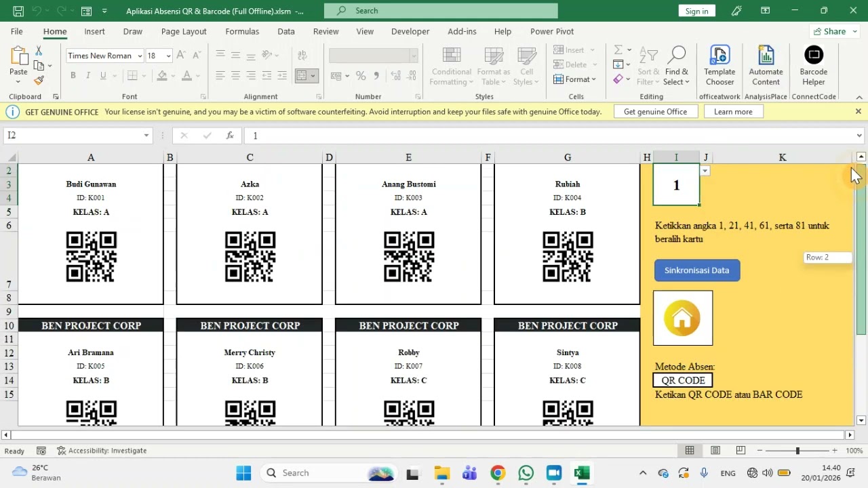This screenshot has width=868, height=488.
Task: Click the AutoSum sigma icon
Action: point(618,50)
